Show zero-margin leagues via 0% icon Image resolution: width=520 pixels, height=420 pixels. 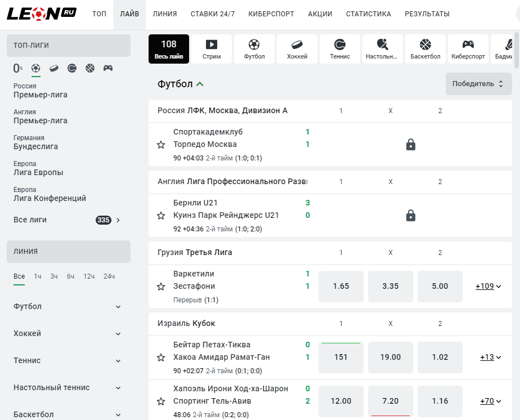click(18, 68)
